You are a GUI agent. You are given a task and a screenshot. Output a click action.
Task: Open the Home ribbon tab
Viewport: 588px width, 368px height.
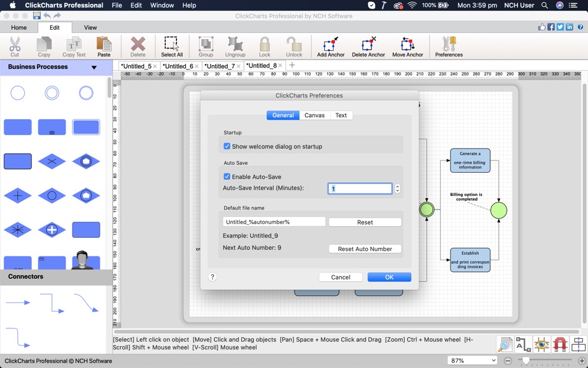tap(19, 27)
